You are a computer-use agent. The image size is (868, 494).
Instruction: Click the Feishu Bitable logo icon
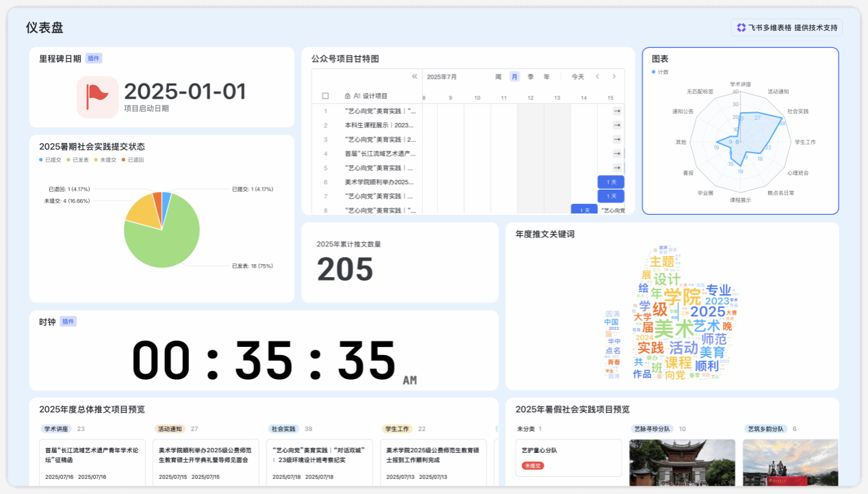(x=741, y=28)
